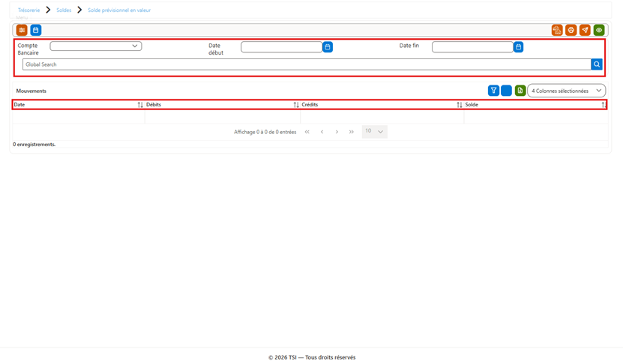Open the rows-per-page dropdown showing 10

pos(374,131)
